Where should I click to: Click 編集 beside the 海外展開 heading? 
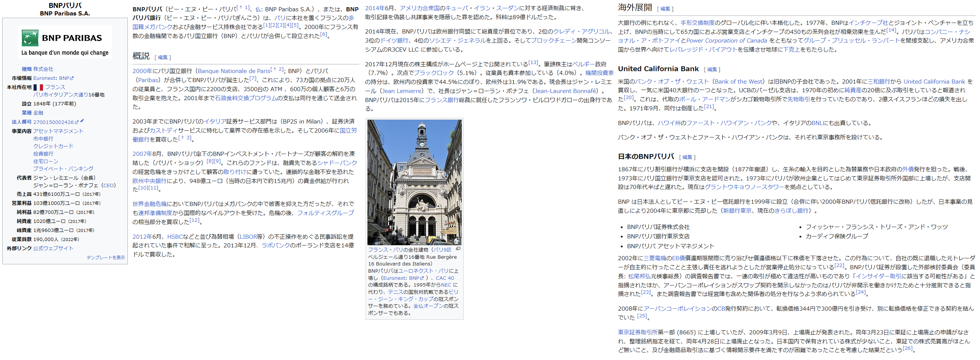tap(665, 9)
